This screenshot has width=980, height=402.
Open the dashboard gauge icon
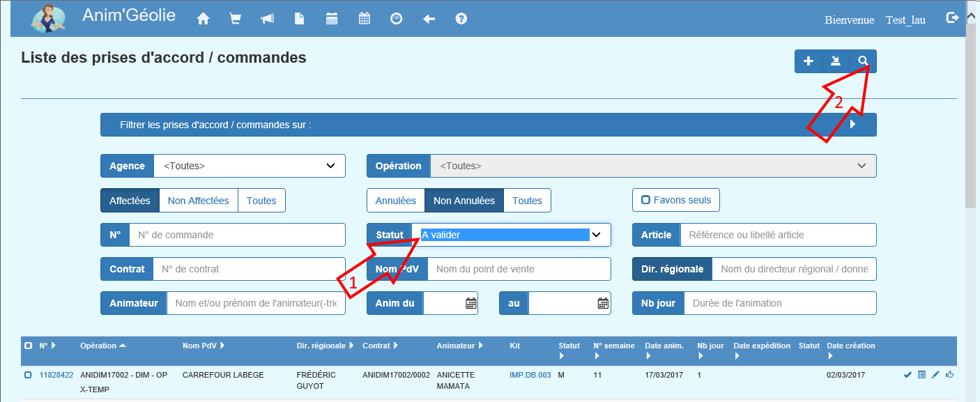(x=396, y=19)
